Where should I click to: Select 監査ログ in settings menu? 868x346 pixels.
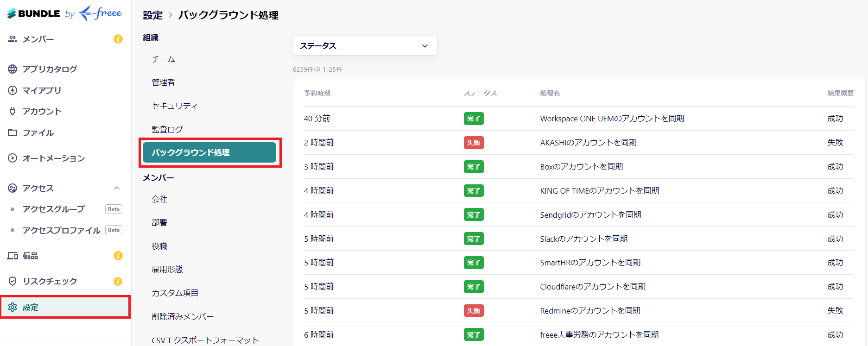click(167, 129)
